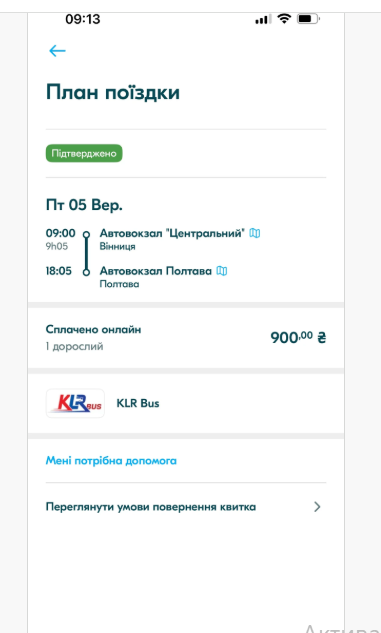Go back using the blue arrow

point(57,51)
